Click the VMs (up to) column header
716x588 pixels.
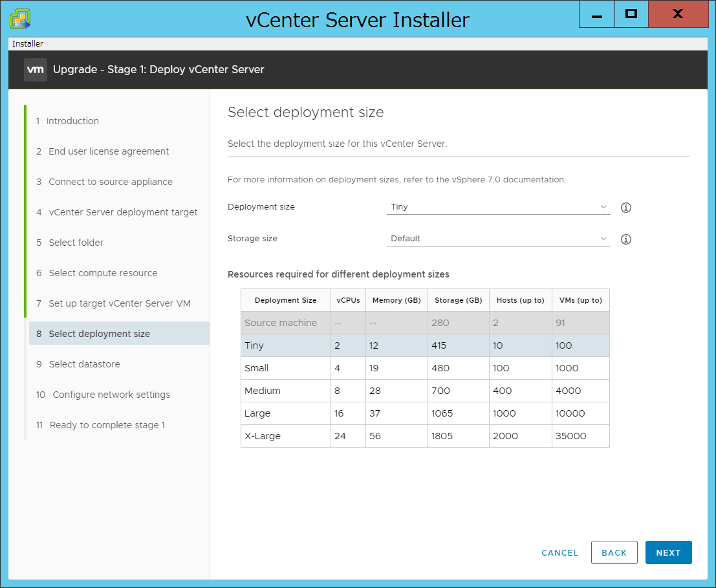[x=581, y=300]
